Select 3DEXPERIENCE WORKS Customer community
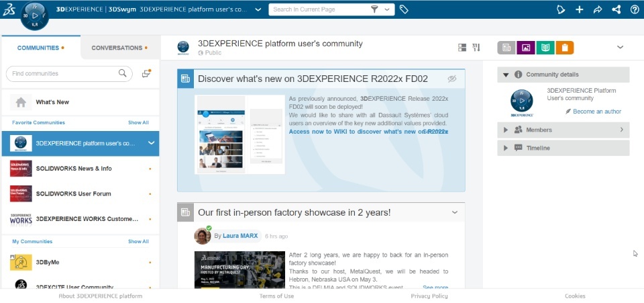Screen dimensions: 644x303 pos(80,219)
